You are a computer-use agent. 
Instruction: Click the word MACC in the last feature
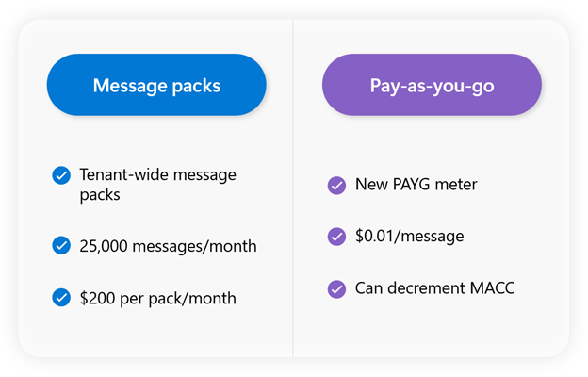pos(492,288)
